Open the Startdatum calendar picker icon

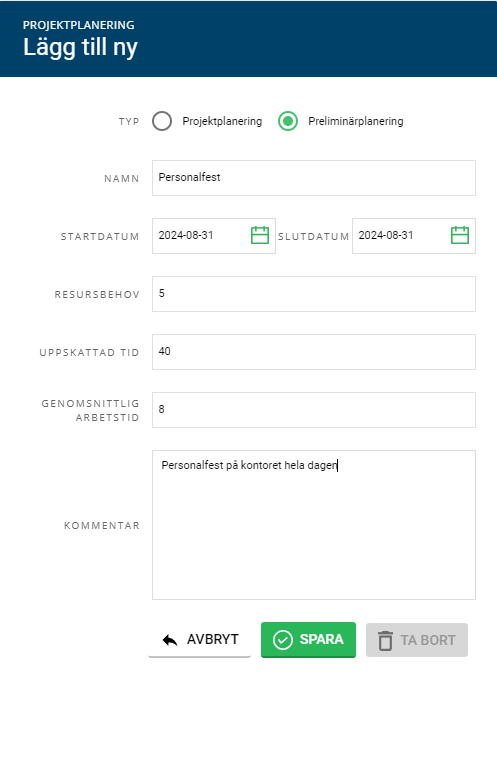259,235
